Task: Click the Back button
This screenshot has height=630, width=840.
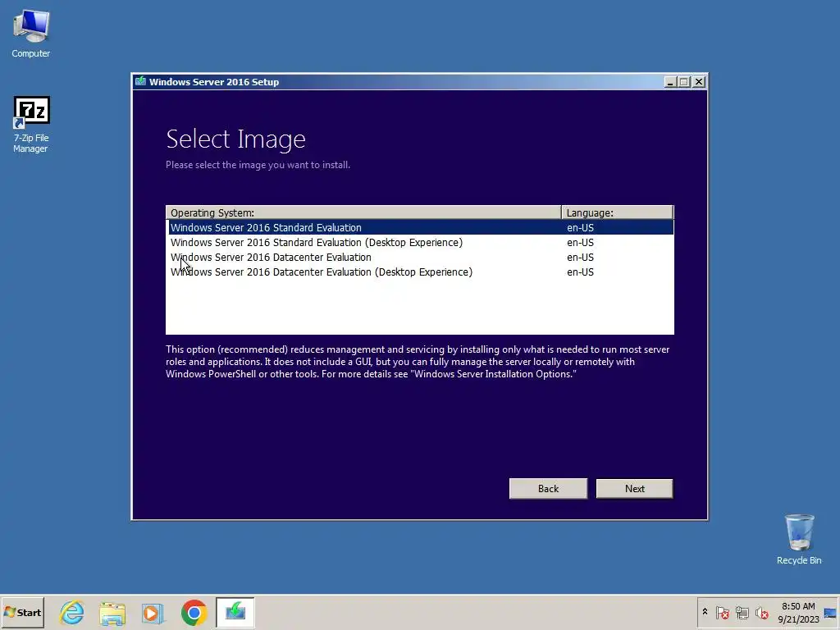Action: [548, 489]
